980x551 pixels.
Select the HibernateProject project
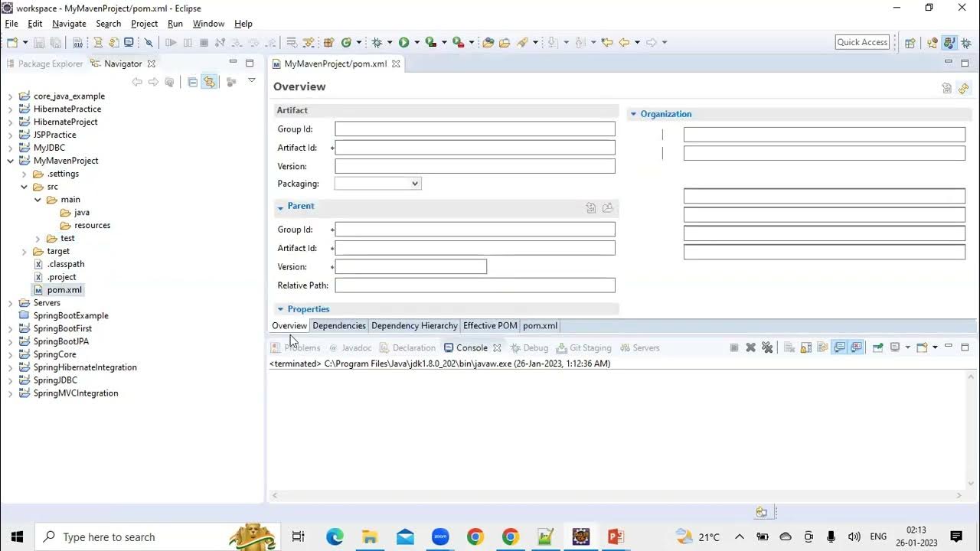(66, 122)
